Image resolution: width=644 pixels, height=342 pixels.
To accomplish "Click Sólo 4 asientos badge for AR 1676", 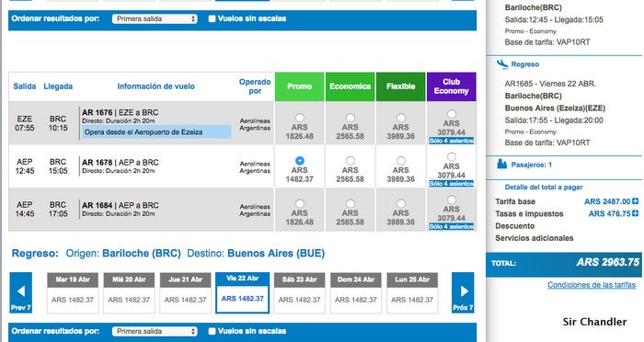I will [x=452, y=141].
